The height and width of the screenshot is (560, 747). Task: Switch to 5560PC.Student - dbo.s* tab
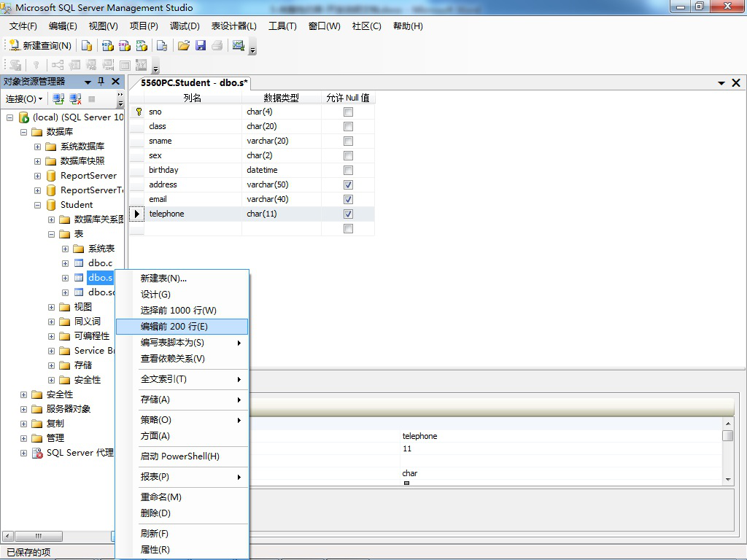pos(194,83)
